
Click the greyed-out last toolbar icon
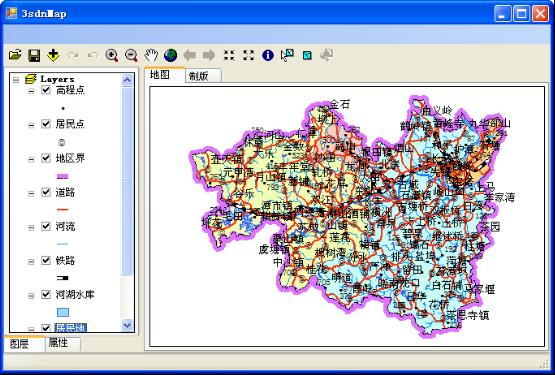(326, 55)
